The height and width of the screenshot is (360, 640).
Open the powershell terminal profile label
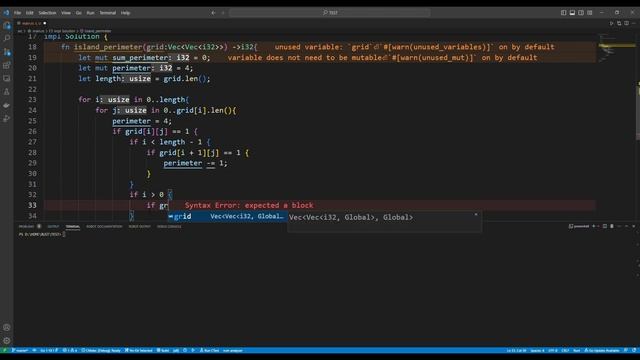click(579, 226)
